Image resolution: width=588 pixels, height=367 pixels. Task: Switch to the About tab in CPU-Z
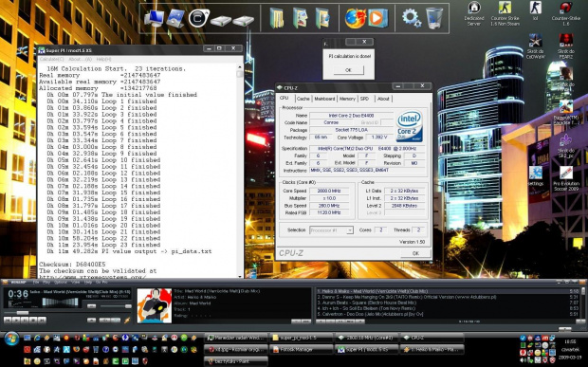pos(383,99)
